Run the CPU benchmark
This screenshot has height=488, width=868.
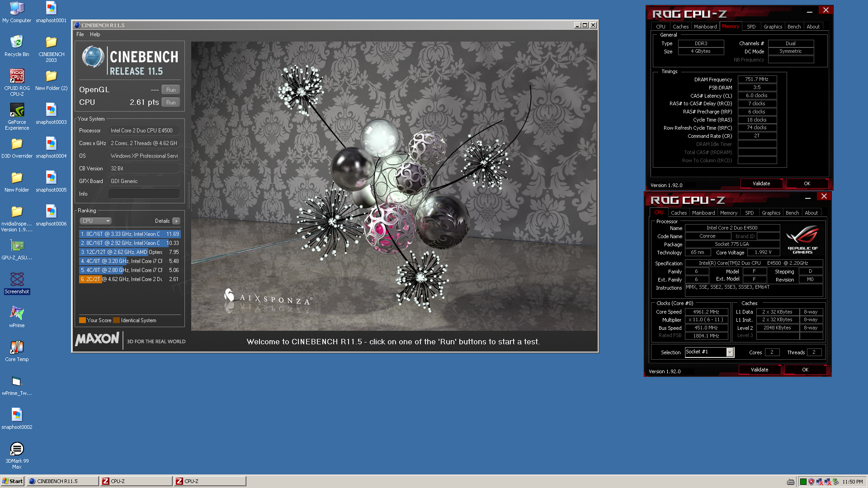pyautogui.click(x=171, y=102)
